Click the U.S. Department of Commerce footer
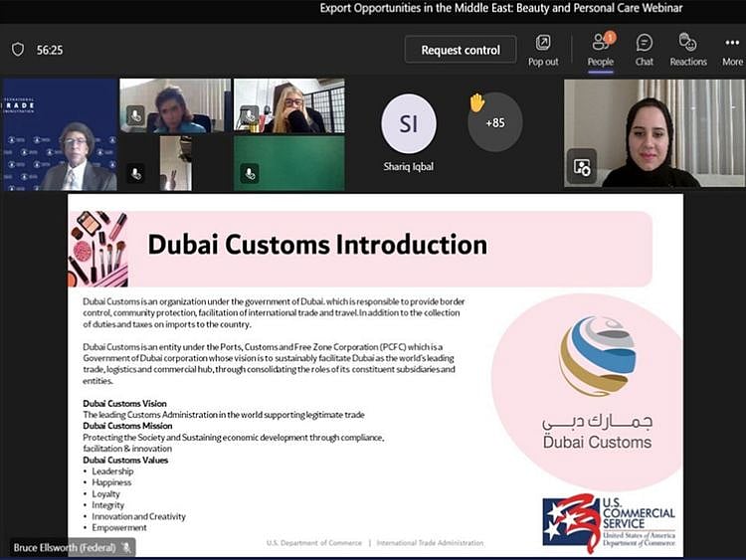The height and width of the screenshot is (560, 746). tap(314, 543)
